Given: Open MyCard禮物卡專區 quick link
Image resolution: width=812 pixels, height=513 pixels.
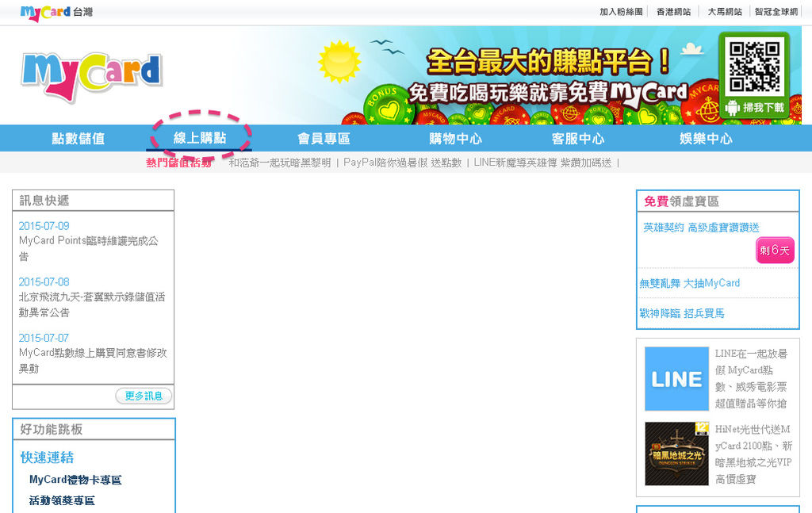Looking at the screenshot, I should pos(75,480).
